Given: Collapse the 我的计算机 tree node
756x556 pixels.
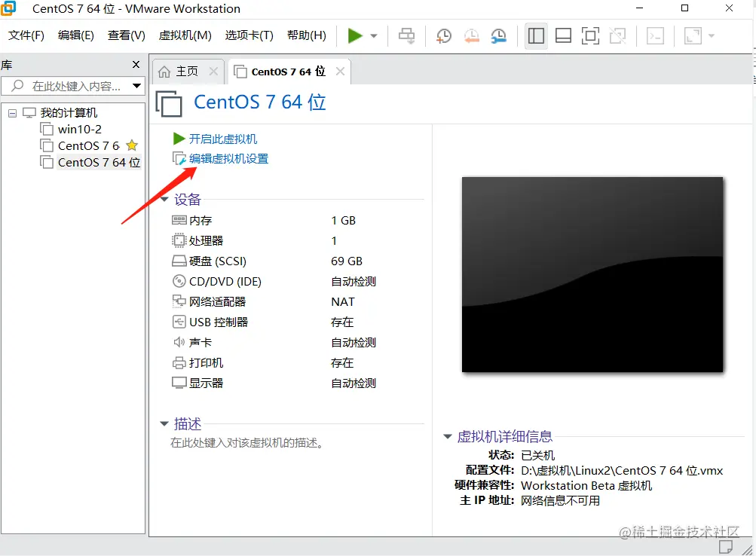Looking at the screenshot, I should pos(12,112).
